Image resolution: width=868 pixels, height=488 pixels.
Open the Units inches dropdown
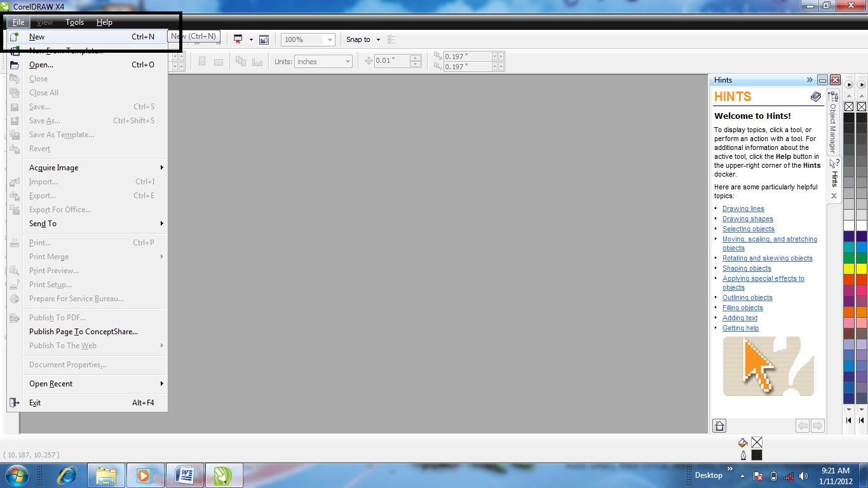point(347,62)
